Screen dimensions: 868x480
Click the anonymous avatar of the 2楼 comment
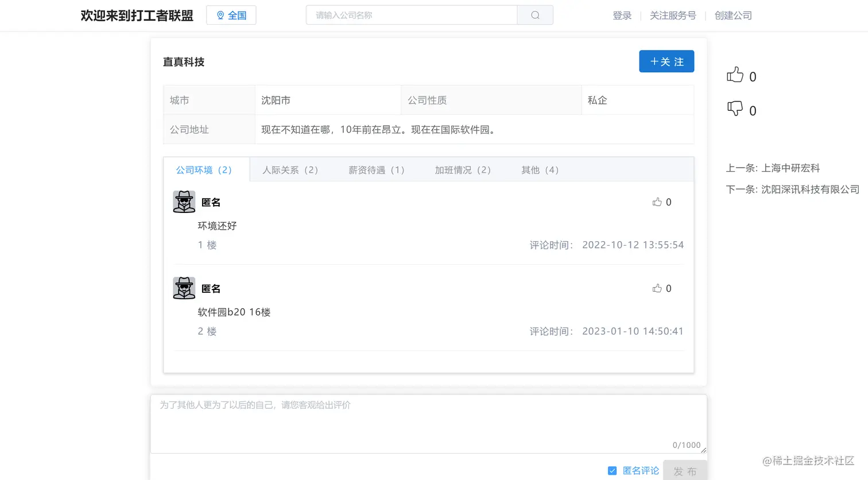coord(184,288)
